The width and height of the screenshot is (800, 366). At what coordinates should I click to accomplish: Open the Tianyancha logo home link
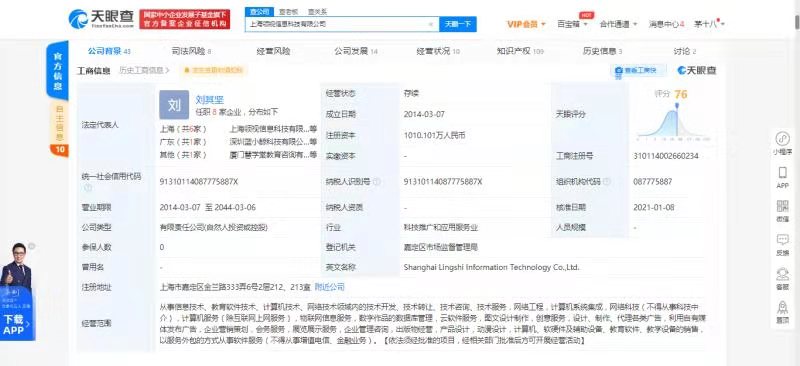tap(102, 19)
